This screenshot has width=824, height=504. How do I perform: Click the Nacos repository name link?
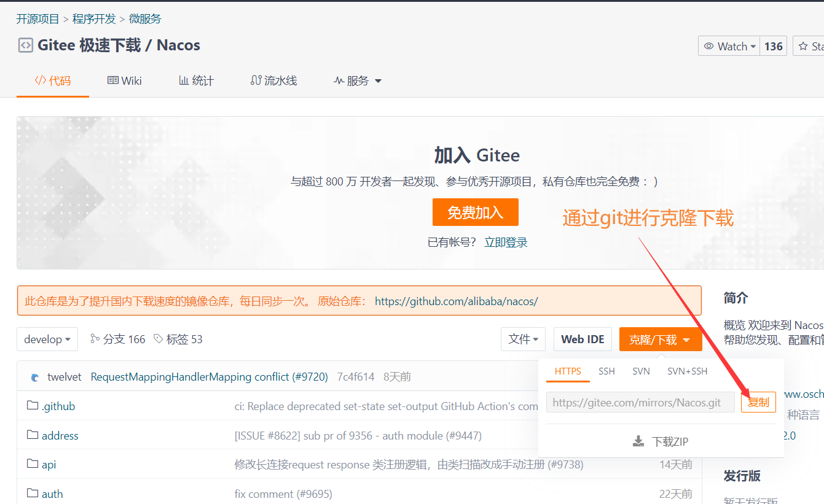click(x=179, y=45)
